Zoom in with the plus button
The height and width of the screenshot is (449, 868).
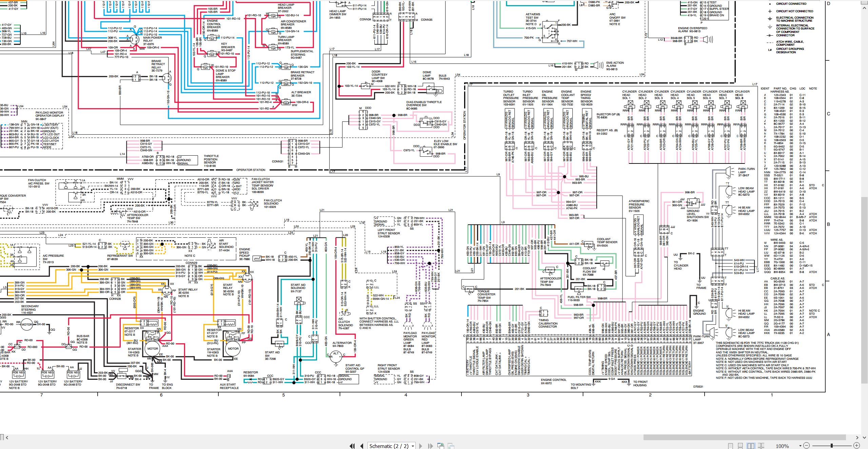pos(856,446)
